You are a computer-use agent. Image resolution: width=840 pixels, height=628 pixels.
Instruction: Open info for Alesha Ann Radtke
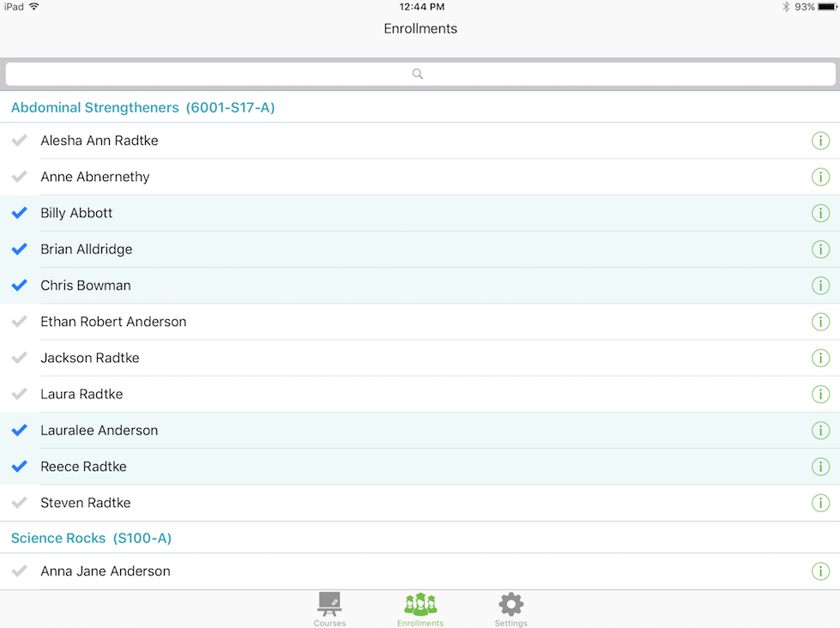coord(820,141)
